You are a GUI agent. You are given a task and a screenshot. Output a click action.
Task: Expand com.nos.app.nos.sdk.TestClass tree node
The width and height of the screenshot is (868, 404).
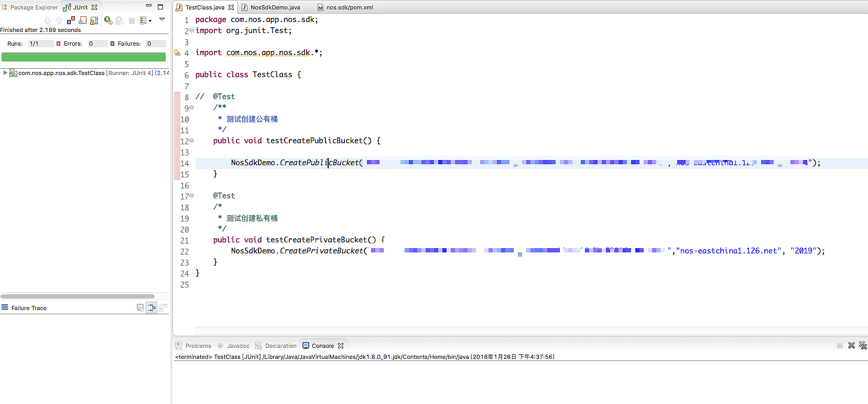pyautogui.click(x=5, y=73)
